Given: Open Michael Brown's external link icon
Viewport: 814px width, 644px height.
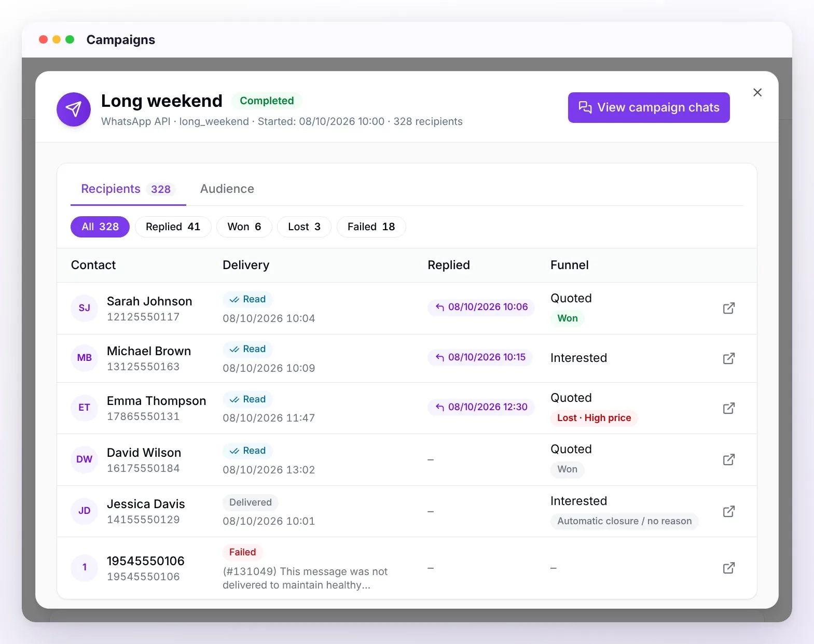Looking at the screenshot, I should click(x=728, y=358).
